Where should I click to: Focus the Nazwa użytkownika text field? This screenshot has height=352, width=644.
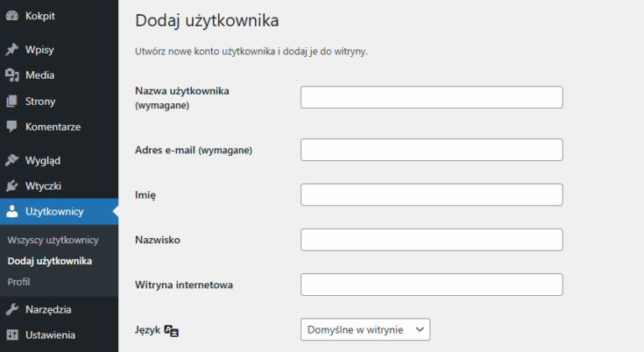pyautogui.click(x=431, y=97)
